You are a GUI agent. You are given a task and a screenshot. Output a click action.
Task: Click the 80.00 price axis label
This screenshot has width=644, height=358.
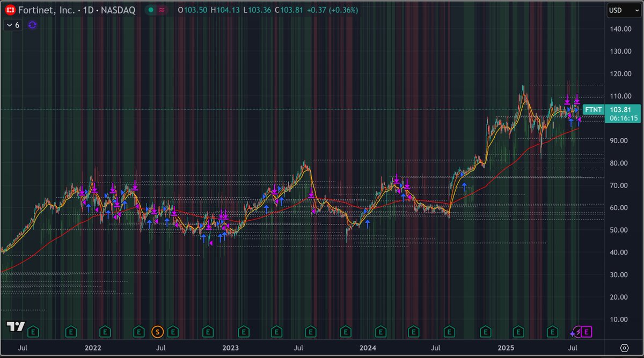pos(620,163)
